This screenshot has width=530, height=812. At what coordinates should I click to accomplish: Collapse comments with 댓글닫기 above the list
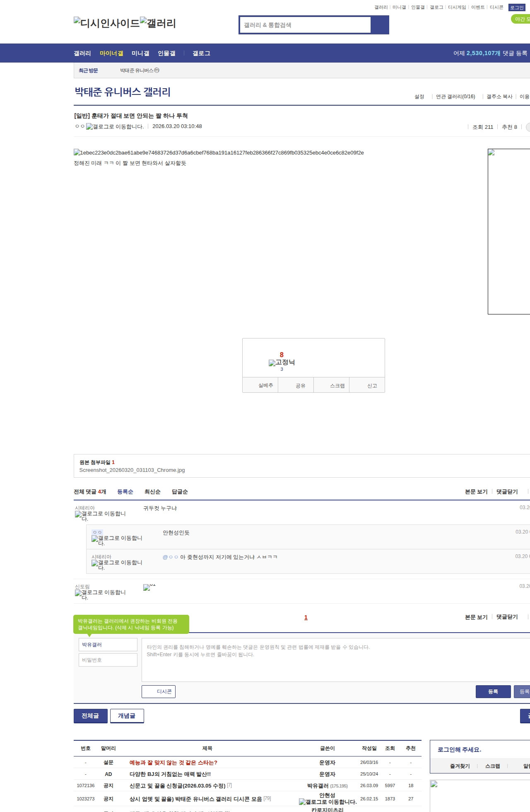click(507, 492)
